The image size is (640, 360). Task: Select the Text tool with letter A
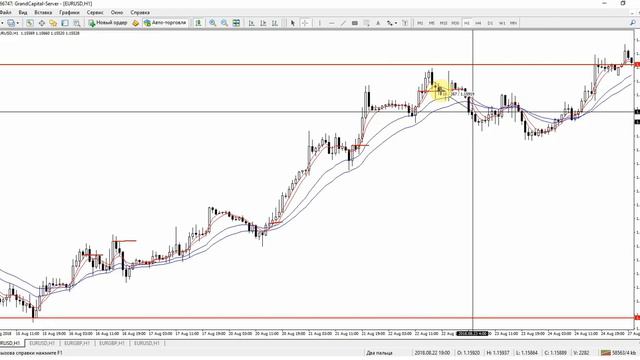click(378, 23)
